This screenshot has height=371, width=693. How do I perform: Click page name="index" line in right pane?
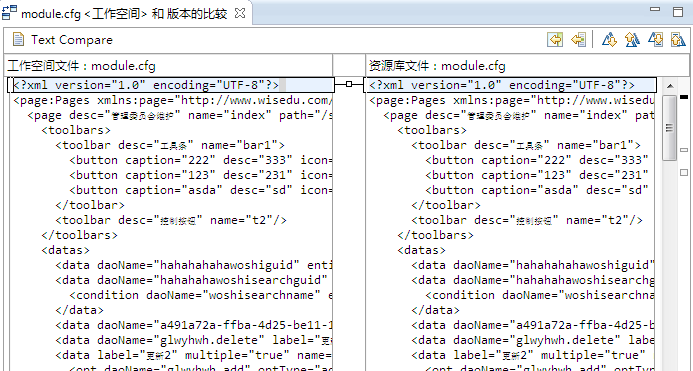[519, 115]
